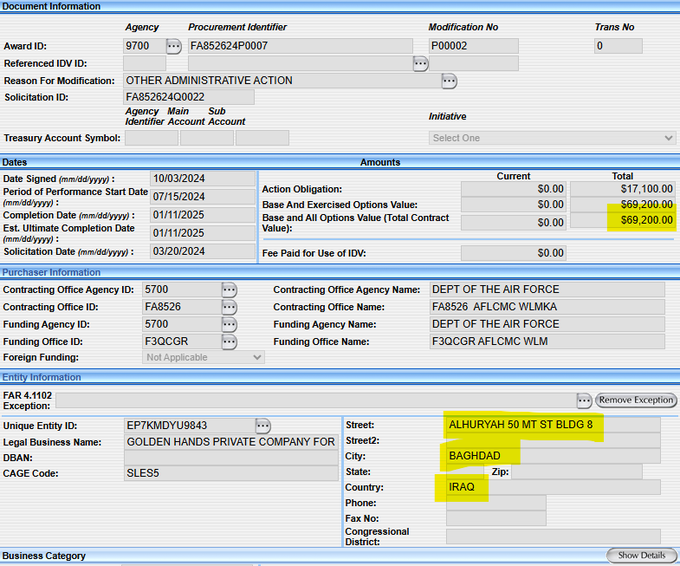Open the FAR 4.1102 Exception lookup
Image resolution: width=680 pixels, height=566 pixels.
(584, 400)
